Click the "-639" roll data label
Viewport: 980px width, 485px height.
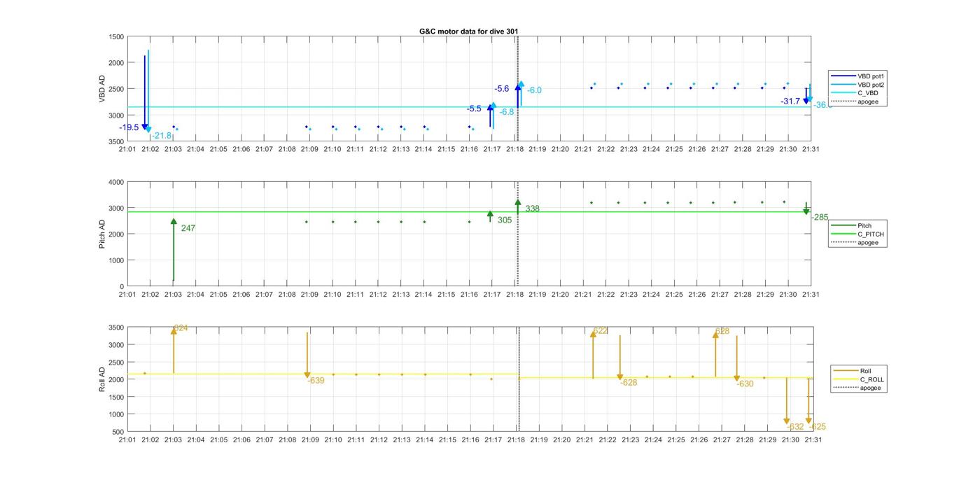coord(316,381)
